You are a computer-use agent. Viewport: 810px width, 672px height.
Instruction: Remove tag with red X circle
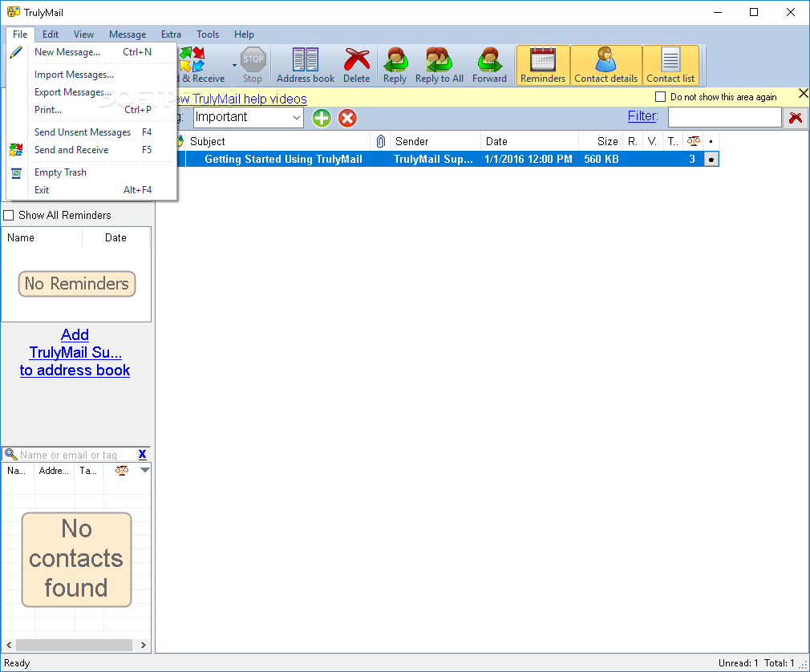[x=347, y=118]
